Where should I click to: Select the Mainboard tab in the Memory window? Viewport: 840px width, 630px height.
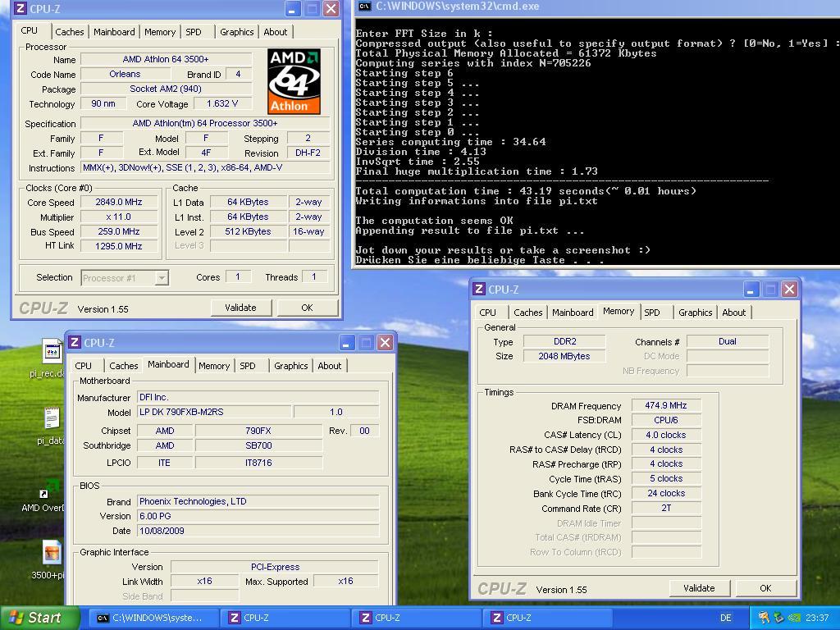coord(573,313)
